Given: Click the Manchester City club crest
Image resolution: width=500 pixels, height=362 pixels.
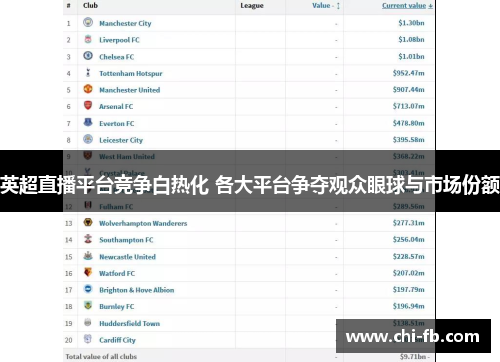Looking at the screenshot, I should coord(88,22).
